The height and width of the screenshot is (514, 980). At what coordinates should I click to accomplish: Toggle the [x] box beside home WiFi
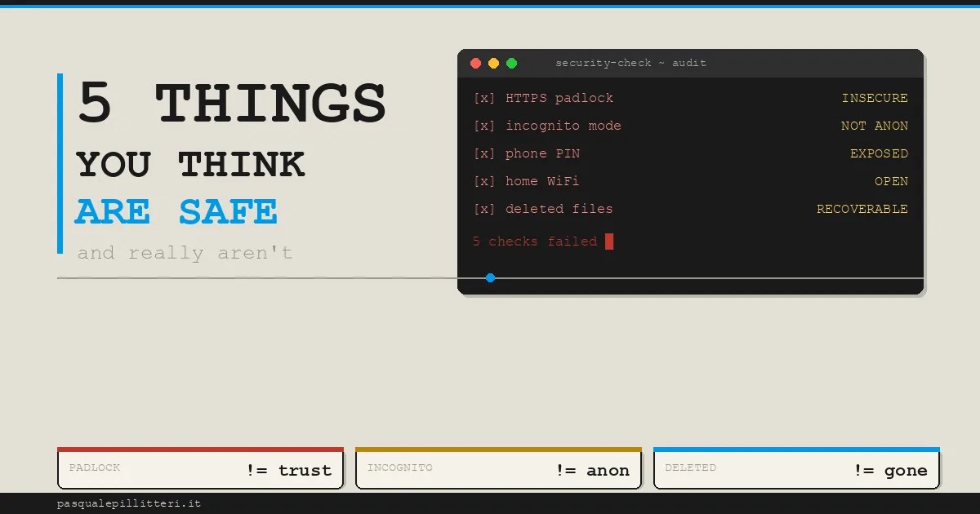pos(484,181)
